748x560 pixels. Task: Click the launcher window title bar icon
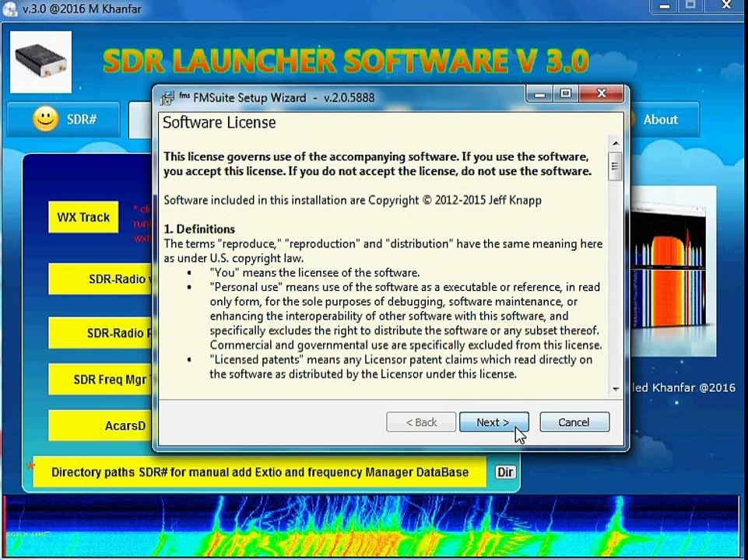coord(9,9)
